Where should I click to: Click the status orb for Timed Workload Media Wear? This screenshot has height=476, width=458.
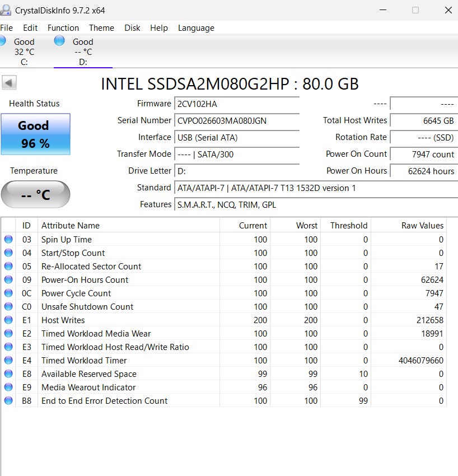[x=8, y=333]
